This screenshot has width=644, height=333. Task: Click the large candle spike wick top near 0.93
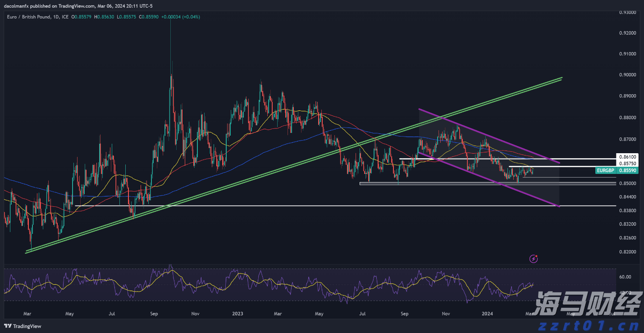[170, 23]
